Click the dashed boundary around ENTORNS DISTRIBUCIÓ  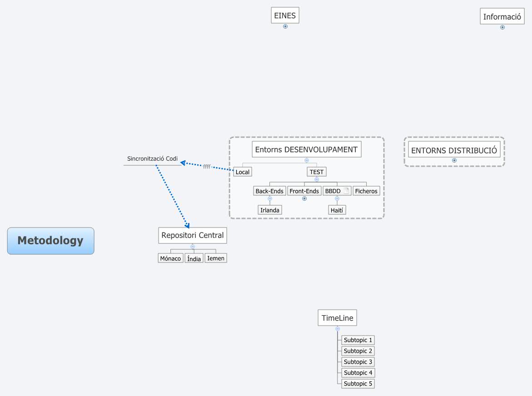[x=454, y=137]
